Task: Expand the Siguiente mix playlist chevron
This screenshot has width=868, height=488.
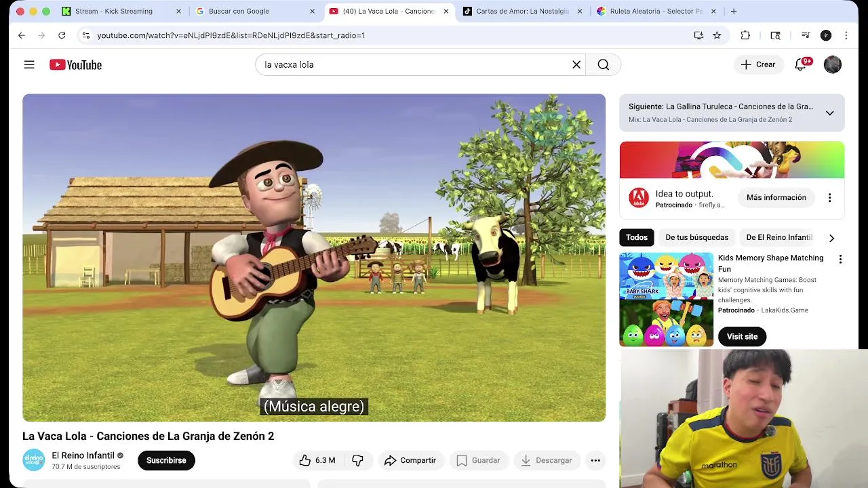Action: coord(829,113)
